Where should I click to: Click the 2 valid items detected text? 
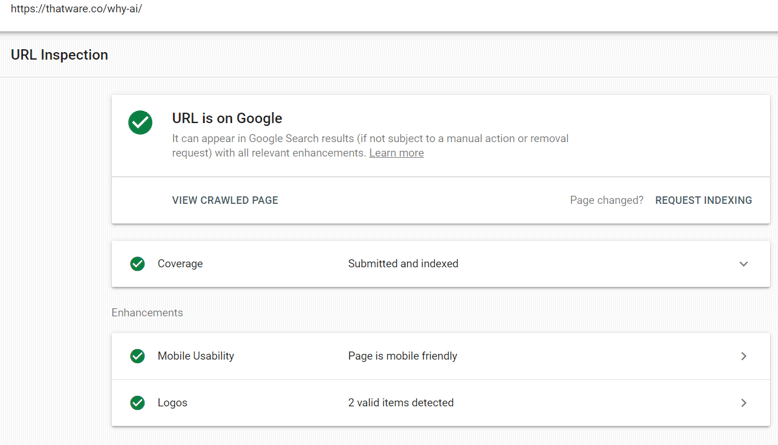(400, 403)
